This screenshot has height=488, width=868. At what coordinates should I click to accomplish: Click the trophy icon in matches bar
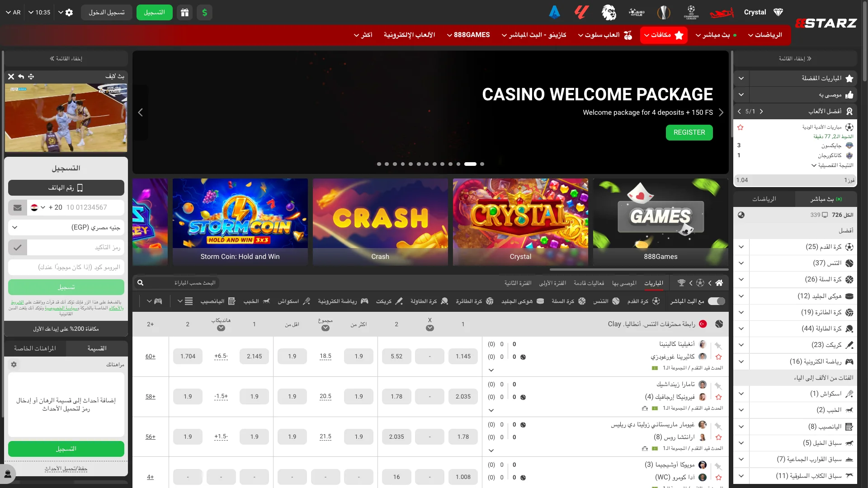[681, 283]
